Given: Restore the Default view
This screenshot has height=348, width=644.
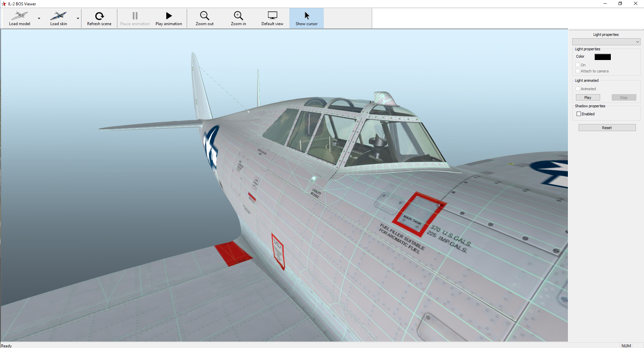Looking at the screenshot, I should [x=272, y=18].
